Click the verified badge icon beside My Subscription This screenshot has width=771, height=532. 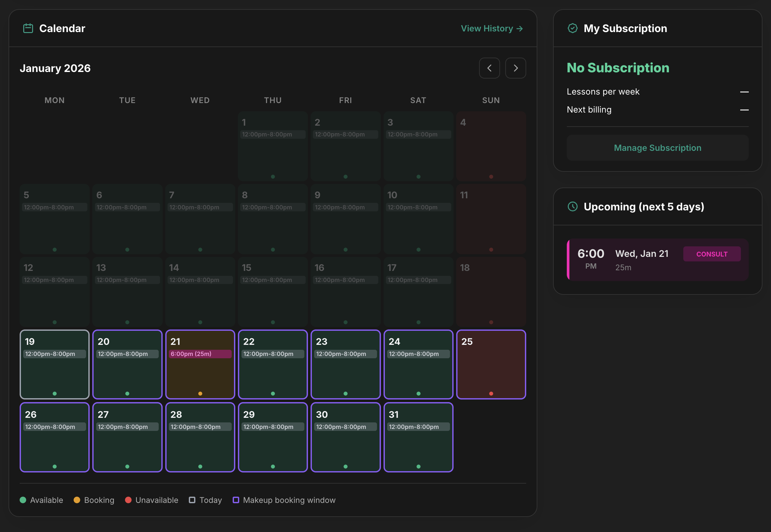(x=573, y=28)
